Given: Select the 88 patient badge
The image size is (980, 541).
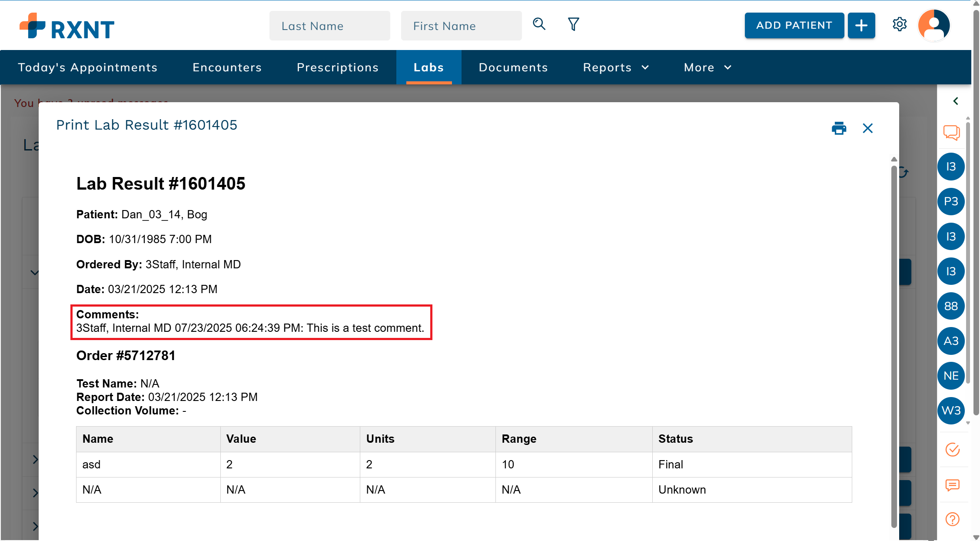Looking at the screenshot, I should tap(951, 306).
